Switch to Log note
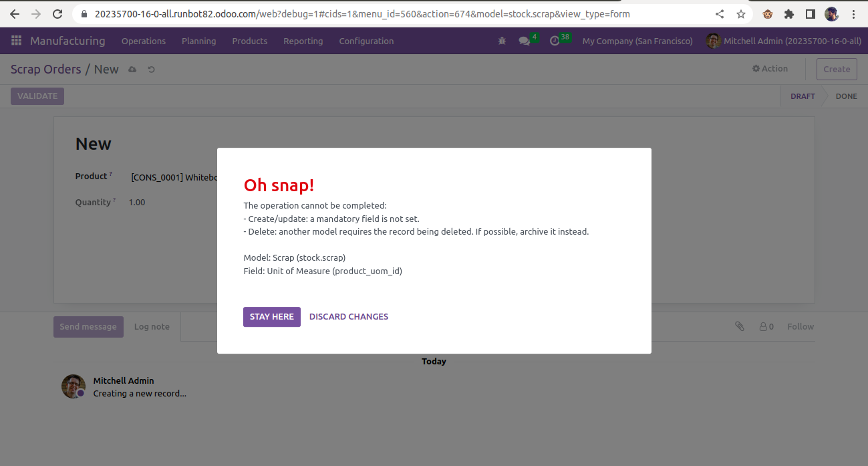Image resolution: width=868 pixels, height=466 pixels. pos(152,327)
